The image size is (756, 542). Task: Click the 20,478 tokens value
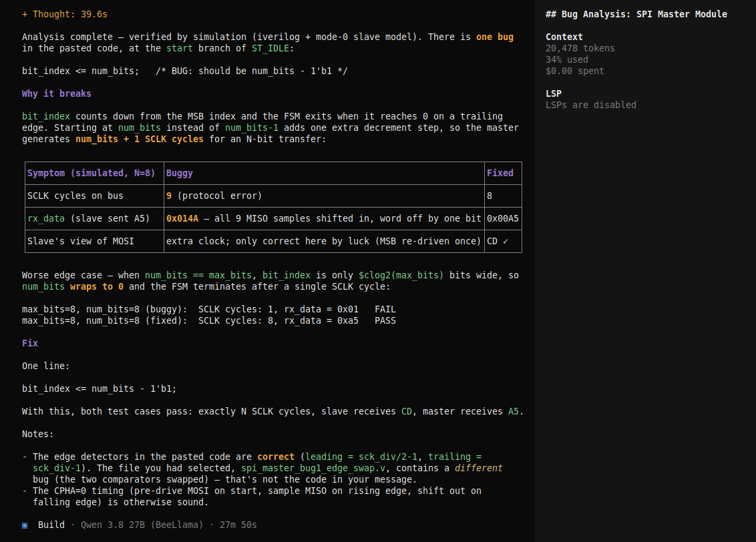coord(580,48)
